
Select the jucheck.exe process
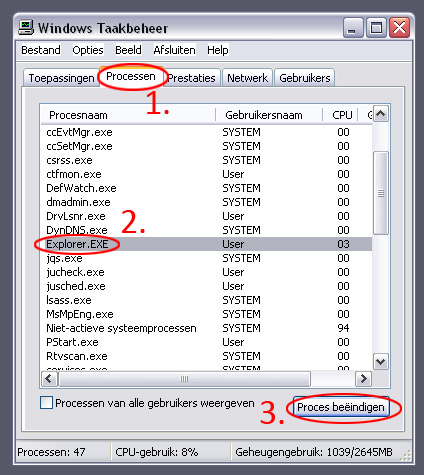pyautogui.click(x=206, y=272)
